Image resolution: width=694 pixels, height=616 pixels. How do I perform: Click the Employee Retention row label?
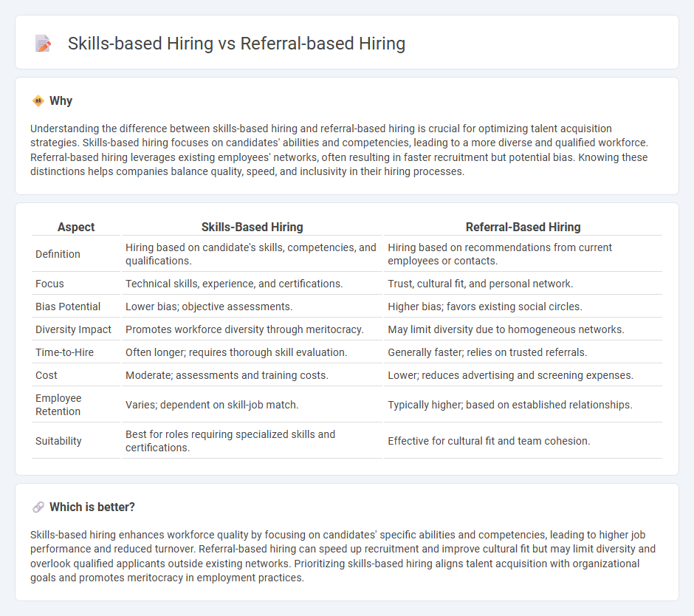(58, 405)
